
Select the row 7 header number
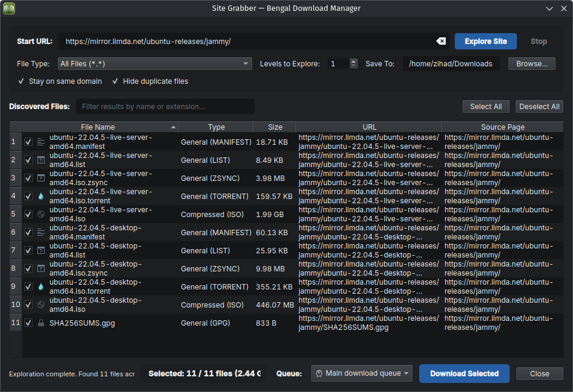pos(16,250)
